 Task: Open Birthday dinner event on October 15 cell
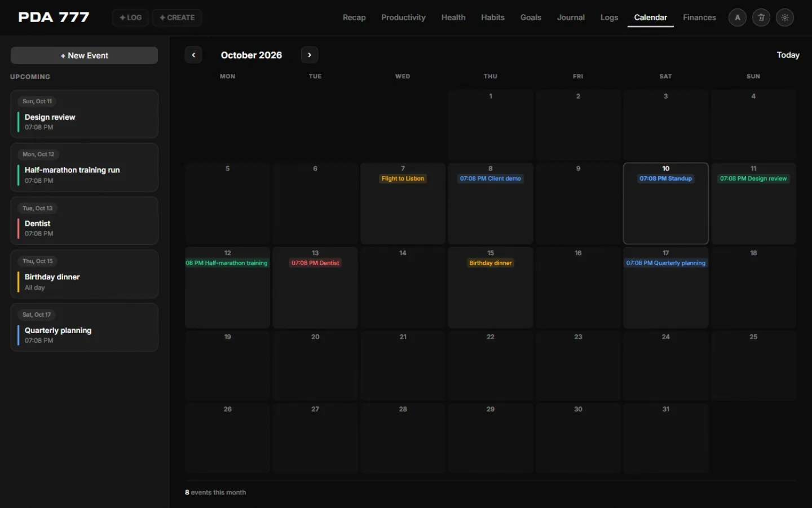[491, 263]
